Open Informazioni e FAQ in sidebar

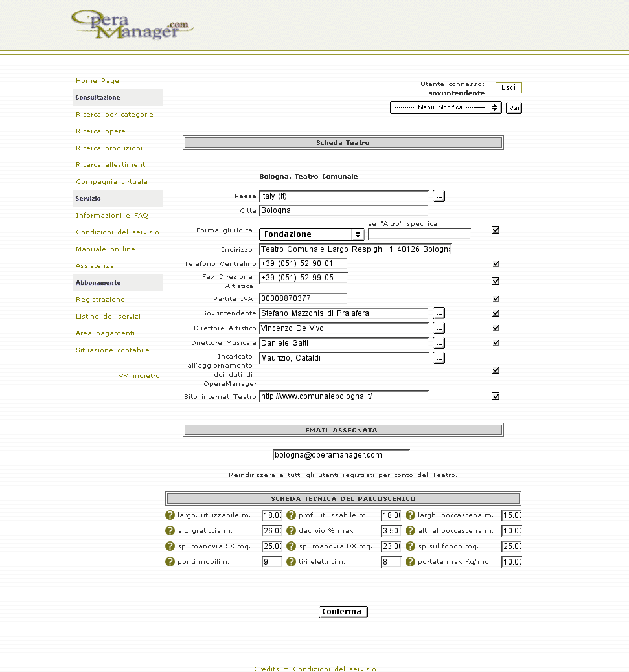[112, 216]
